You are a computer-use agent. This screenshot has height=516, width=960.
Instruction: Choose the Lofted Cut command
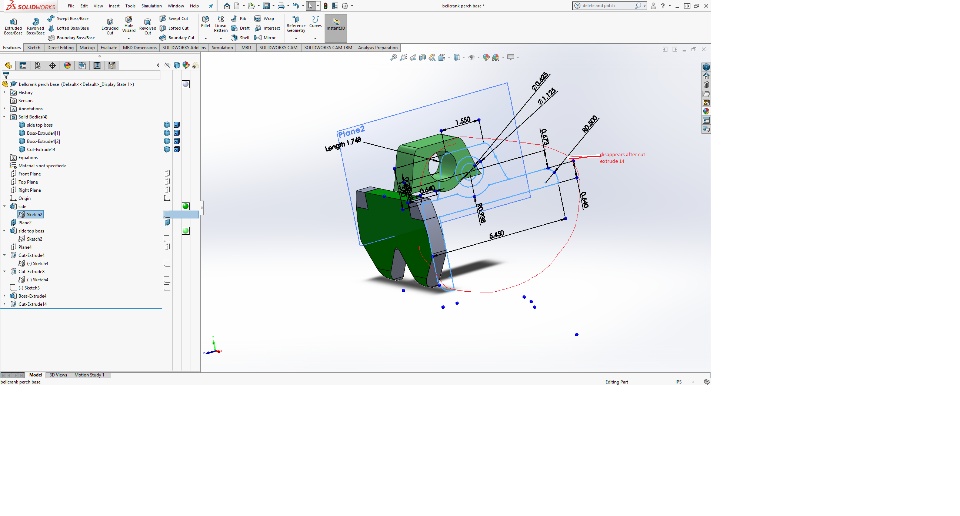click(x=174, y=28)
